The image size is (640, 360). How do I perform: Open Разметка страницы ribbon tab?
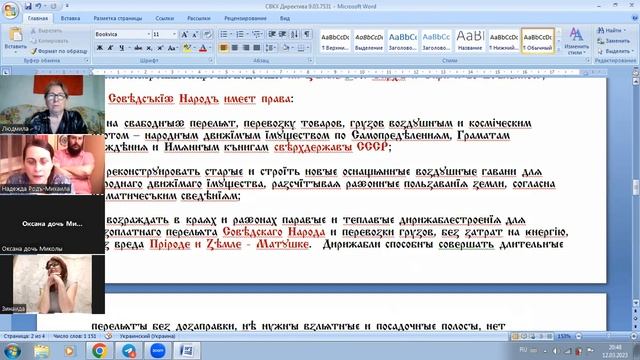tap(118, 18)
